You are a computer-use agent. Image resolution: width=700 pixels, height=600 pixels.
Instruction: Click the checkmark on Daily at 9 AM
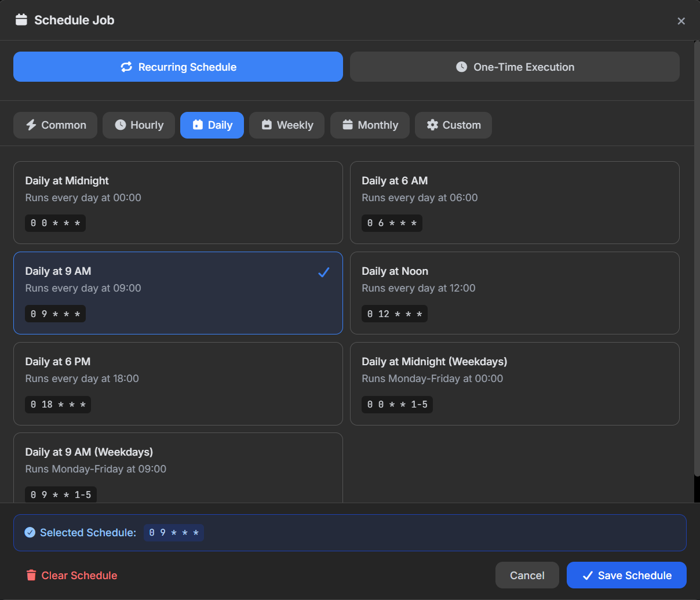tap(324, 272)
